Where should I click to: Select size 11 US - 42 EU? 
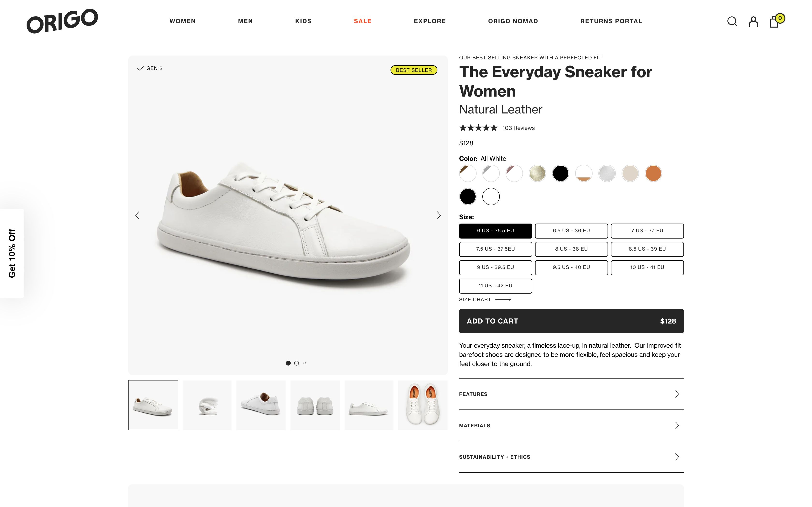pos(495,286)
